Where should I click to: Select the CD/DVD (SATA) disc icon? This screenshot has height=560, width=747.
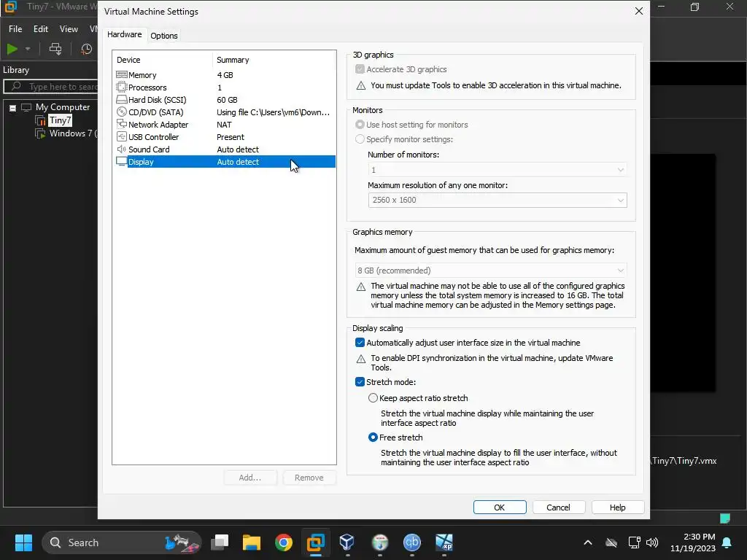point(122,112)
